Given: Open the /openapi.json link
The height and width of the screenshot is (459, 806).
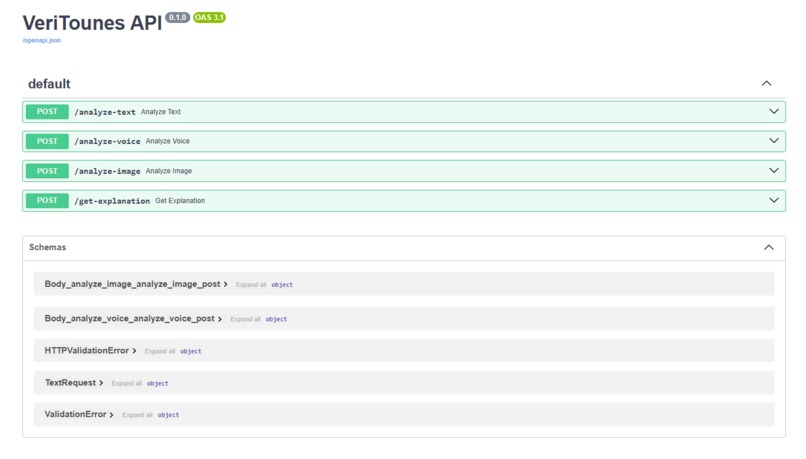Looking at the screenshot, I should 42,41.
